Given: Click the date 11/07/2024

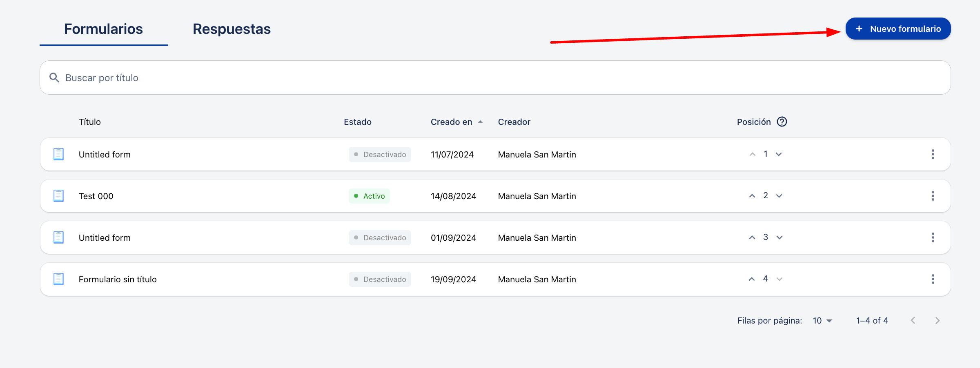Looking at the screenshot, I should (452, 155).
